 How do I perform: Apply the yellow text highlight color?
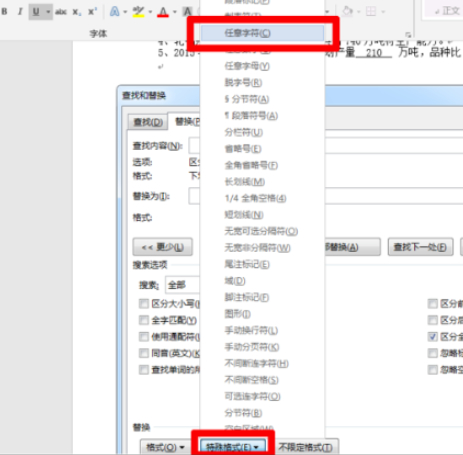pos(138,12)
